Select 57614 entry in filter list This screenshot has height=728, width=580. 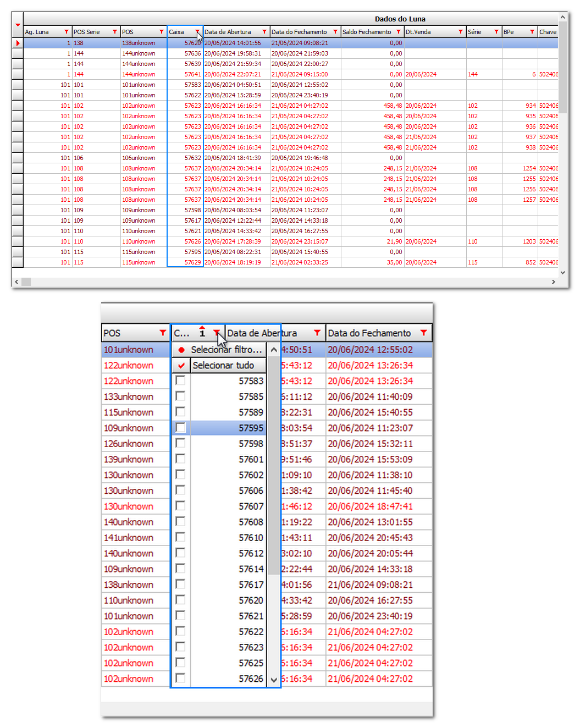click(x=219, y=569)
